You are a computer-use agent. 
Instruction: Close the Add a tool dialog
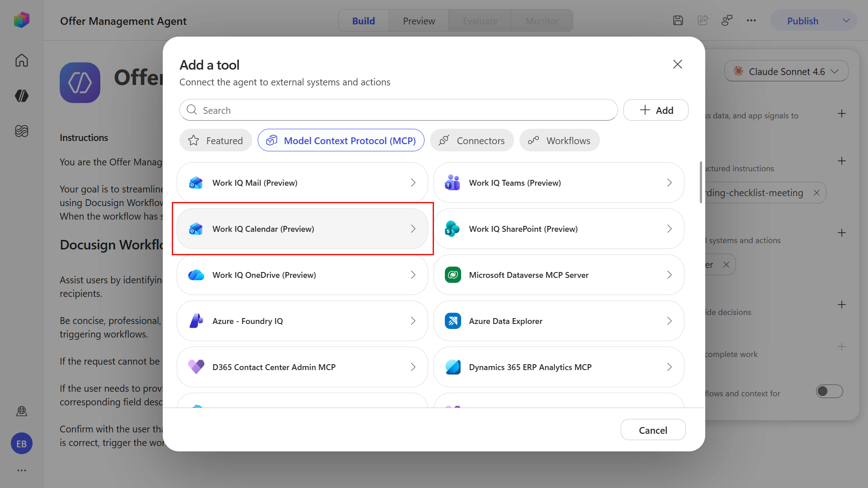(677, 64)
